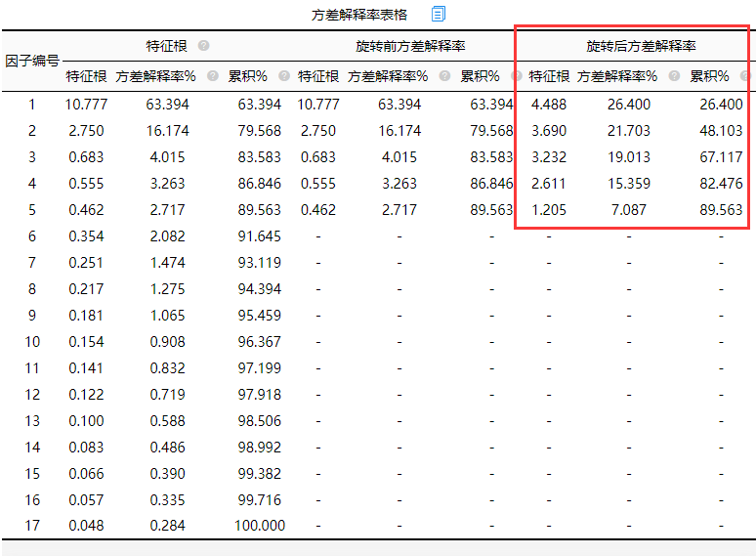Click rotated cumulative value 82.476

(x=721, y=184)
